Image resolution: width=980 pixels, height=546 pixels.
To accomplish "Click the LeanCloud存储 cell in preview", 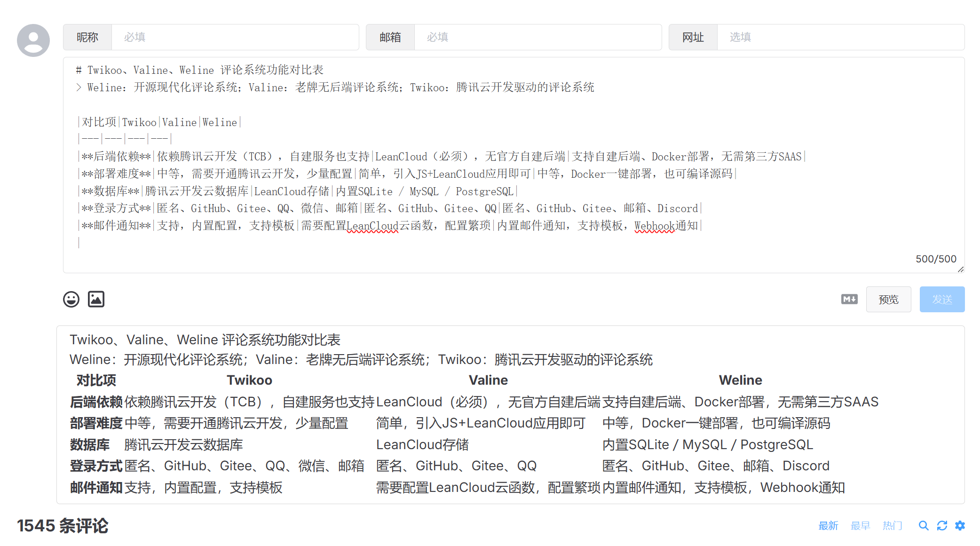I will tap(422, 444).
